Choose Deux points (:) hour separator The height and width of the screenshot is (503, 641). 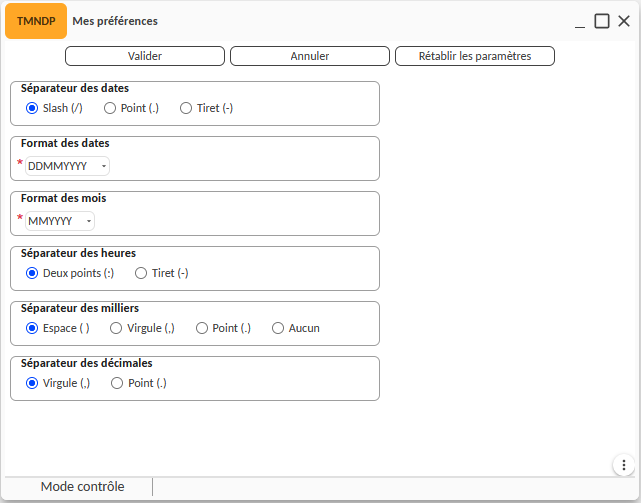click(32, 273)
